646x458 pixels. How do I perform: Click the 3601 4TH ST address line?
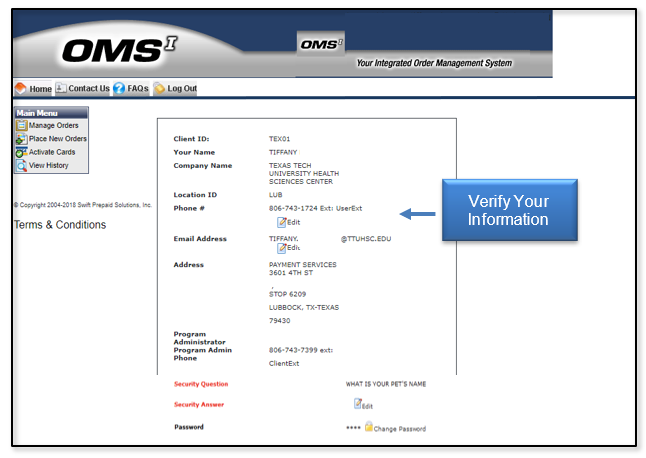291,273
